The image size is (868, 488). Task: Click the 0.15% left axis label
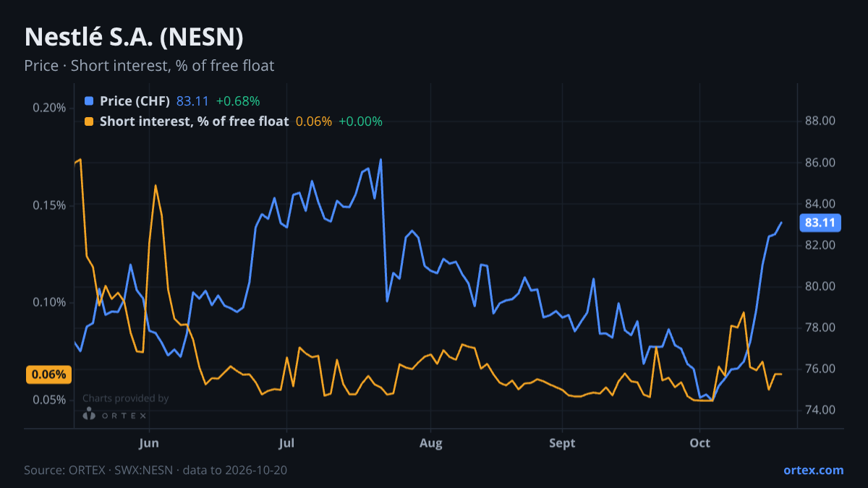[x=49, y=205]
